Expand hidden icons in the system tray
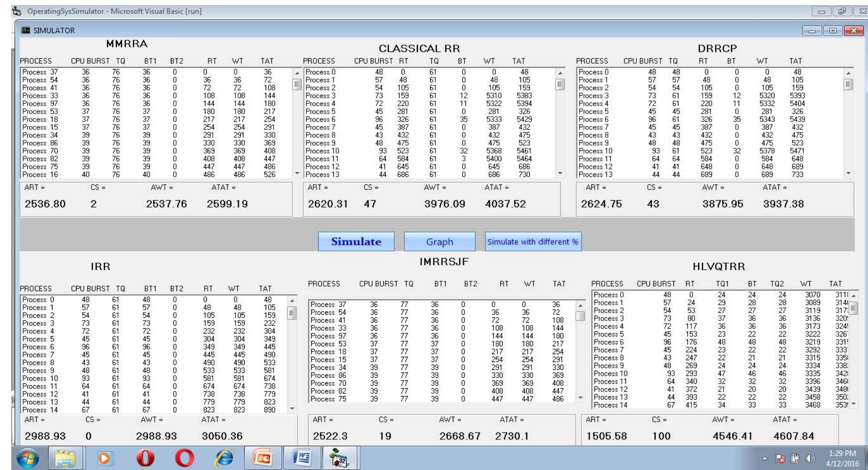Screen dimensions: 868x470 [x=765, y=458]
